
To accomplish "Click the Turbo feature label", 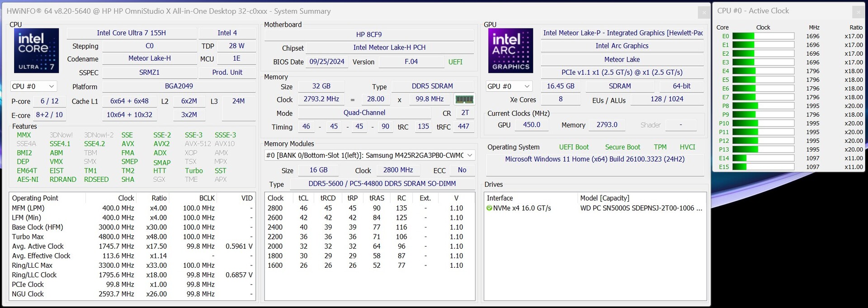I will pos(194,171).
